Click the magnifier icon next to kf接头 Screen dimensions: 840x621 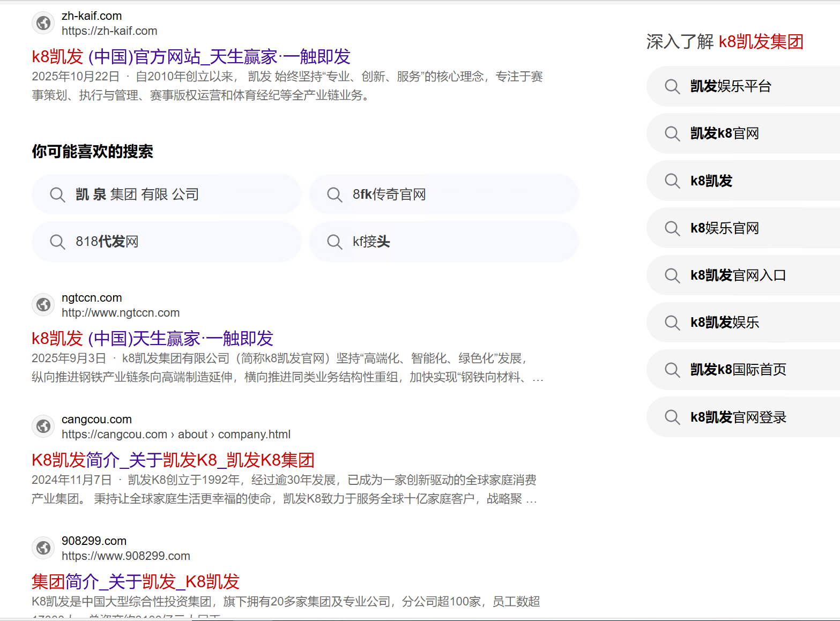(334, 242)
